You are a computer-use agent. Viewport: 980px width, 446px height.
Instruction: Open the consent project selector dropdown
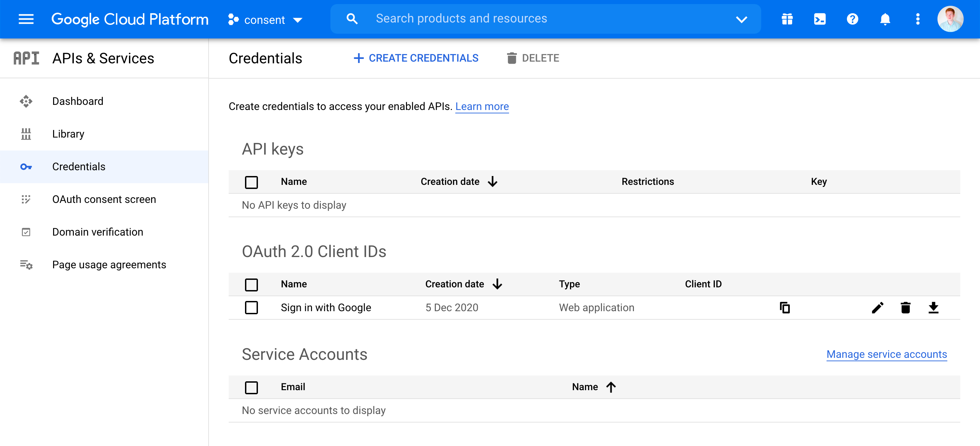point(265,19)
